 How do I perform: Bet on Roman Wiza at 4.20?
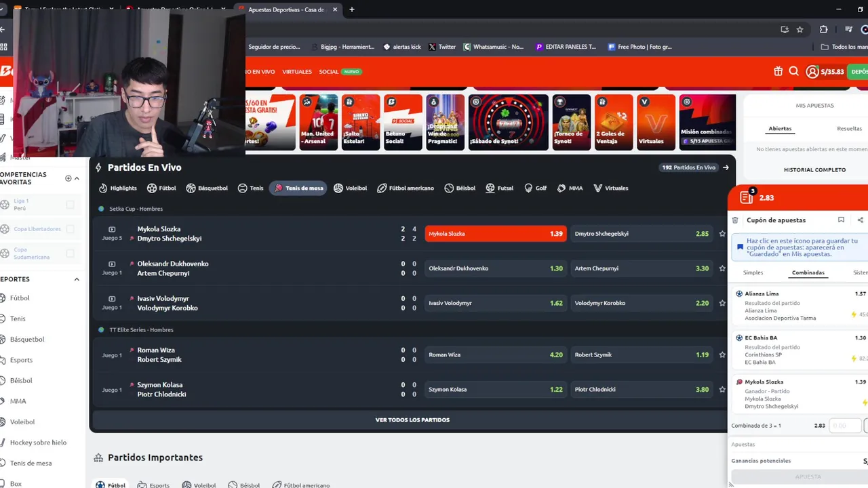coord(496,354)
